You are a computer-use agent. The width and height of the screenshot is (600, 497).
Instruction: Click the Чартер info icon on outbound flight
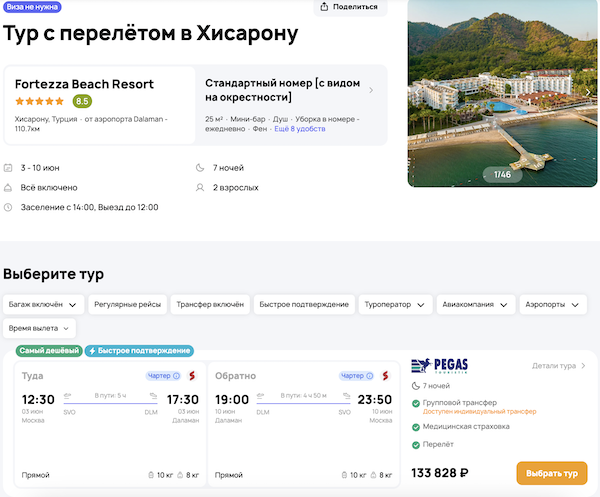point(176,376)
